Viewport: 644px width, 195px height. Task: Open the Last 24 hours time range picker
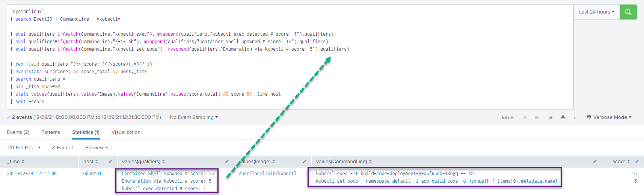[597, 12]
